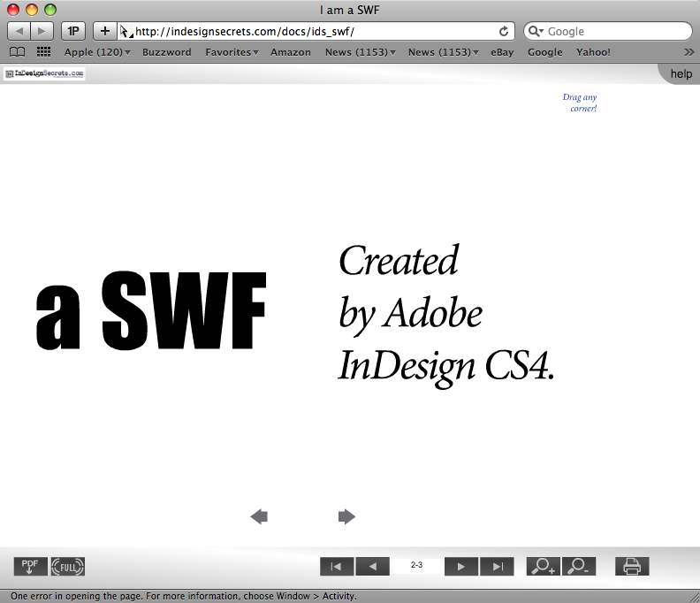Click the site icon beside the URL
Image resolution: width=700 pixels, height=603 pixels.
coord(125,31)
